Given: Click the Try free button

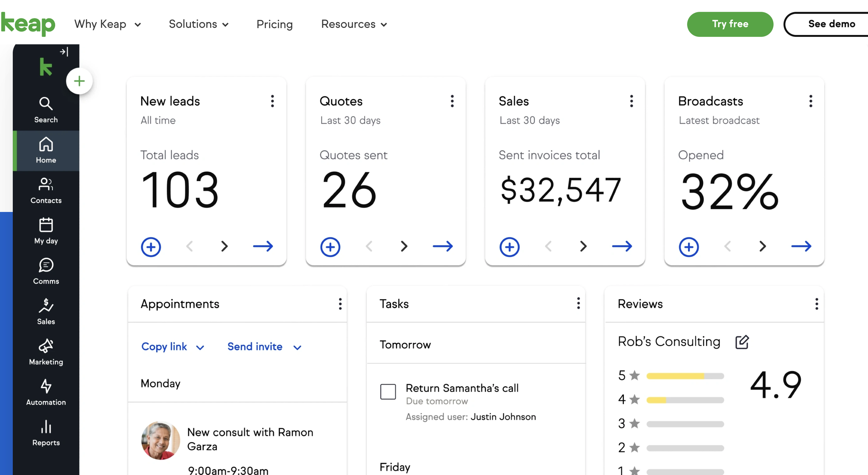Looking at the screenshot, I should click(x=730, y=24).
